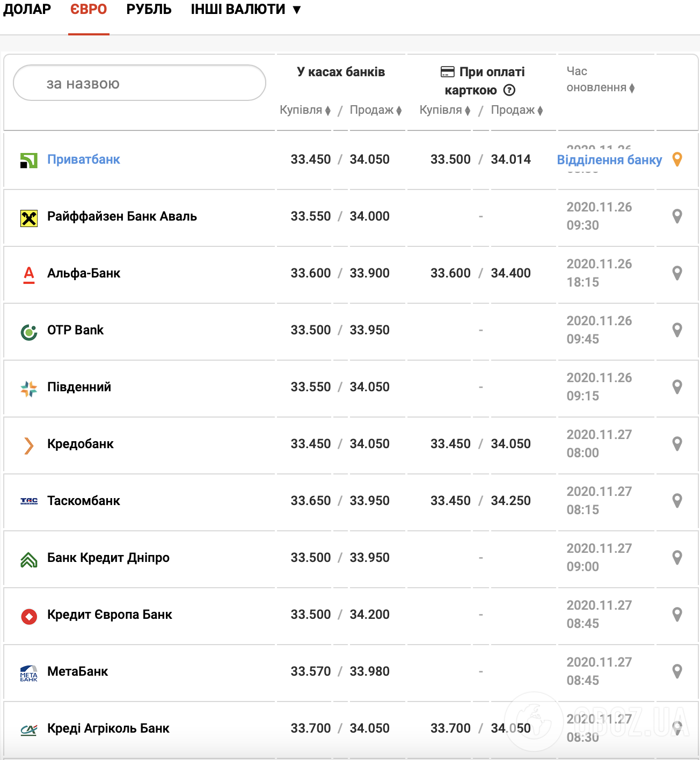Image resolution: width=700 pixels, height=760 pixels.
Task: Sort by card payment Продаж column
Action: tap(517, 110)
